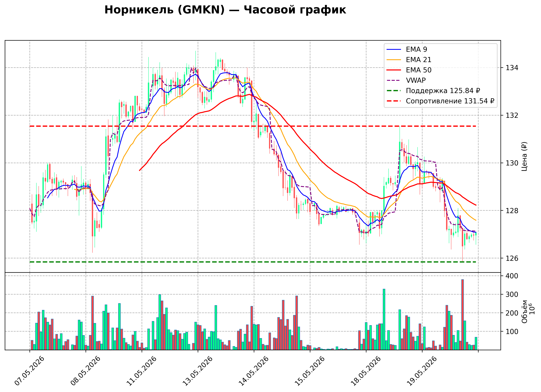
Task: Click the 130 price axis label
Action: 512,163
